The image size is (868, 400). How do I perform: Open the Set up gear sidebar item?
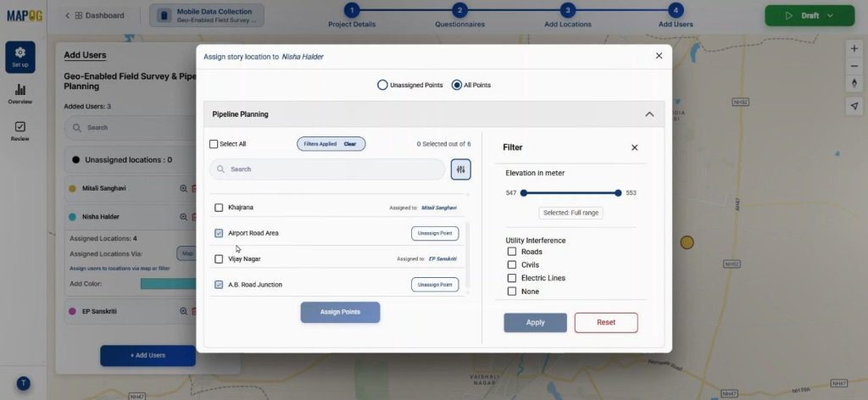(20, 57)
